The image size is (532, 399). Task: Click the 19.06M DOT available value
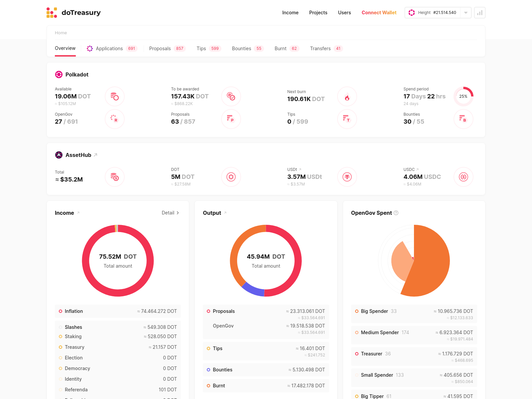coord(73,96)
